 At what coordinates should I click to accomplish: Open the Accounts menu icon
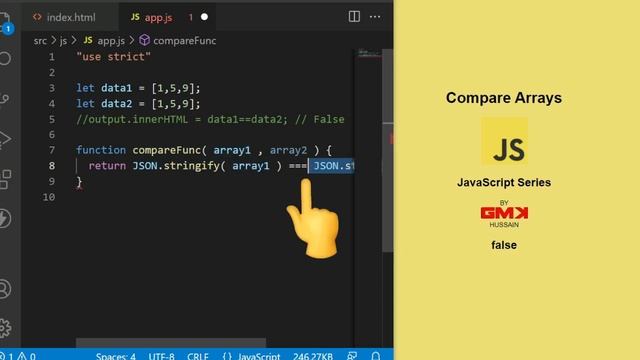click(5, 289)
